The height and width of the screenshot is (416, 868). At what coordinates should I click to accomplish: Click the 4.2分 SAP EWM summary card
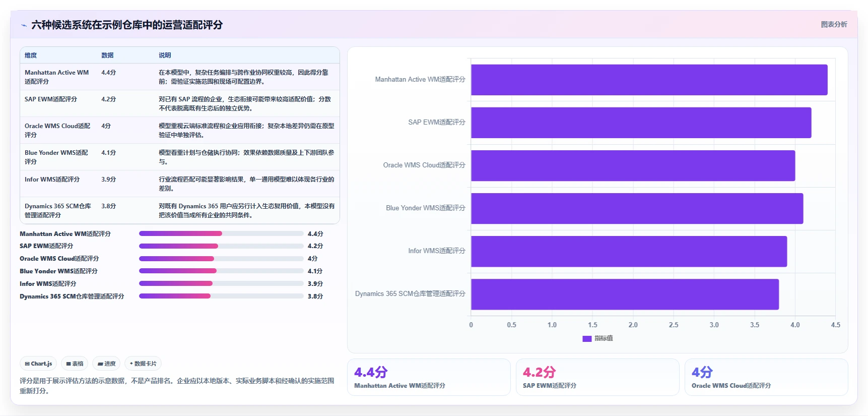click(597, 377)
